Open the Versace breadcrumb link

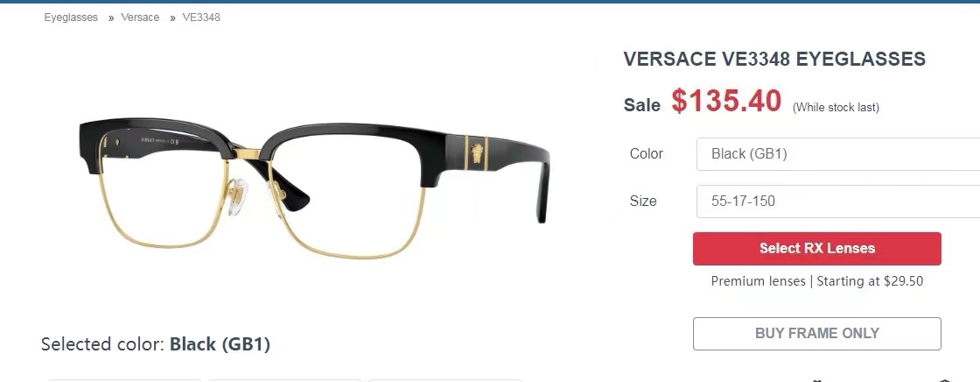[x=140, y=18]
